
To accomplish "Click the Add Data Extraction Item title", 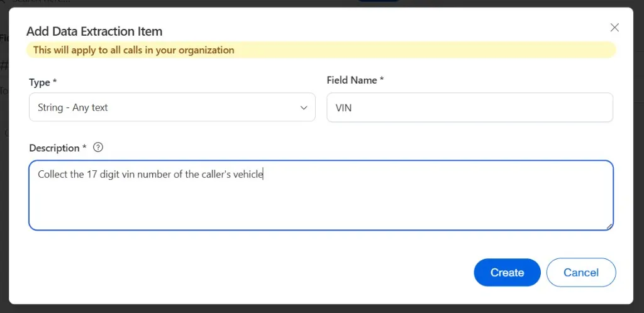I will tap(94, 31).
